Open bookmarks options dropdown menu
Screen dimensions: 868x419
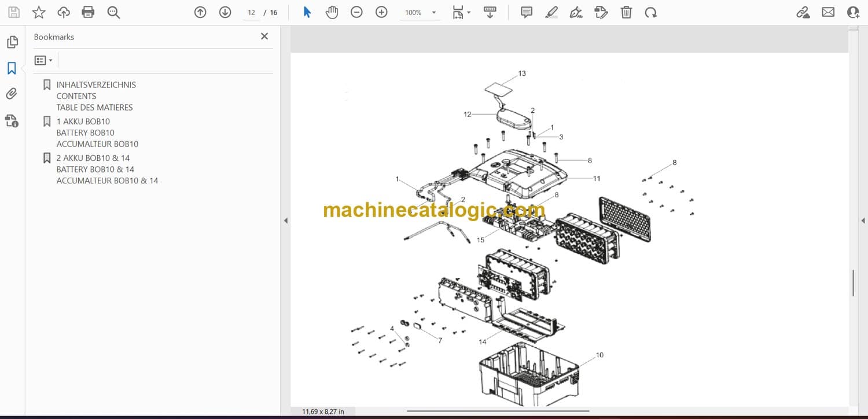[x=43, y=60]
